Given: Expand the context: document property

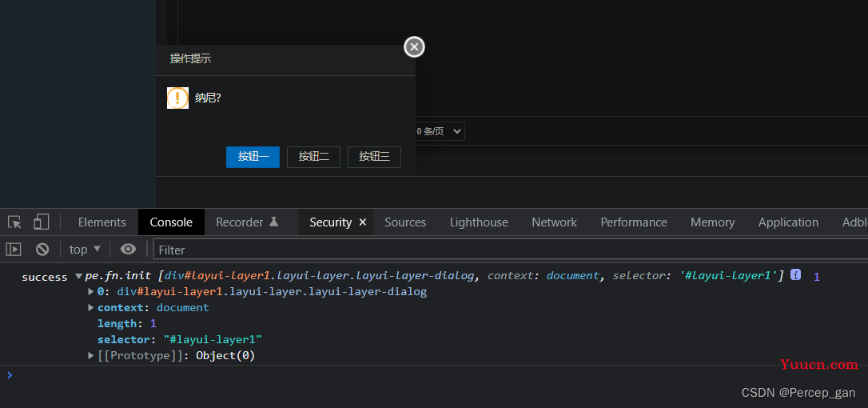Looking at the screenshot, I should (91, 307).
